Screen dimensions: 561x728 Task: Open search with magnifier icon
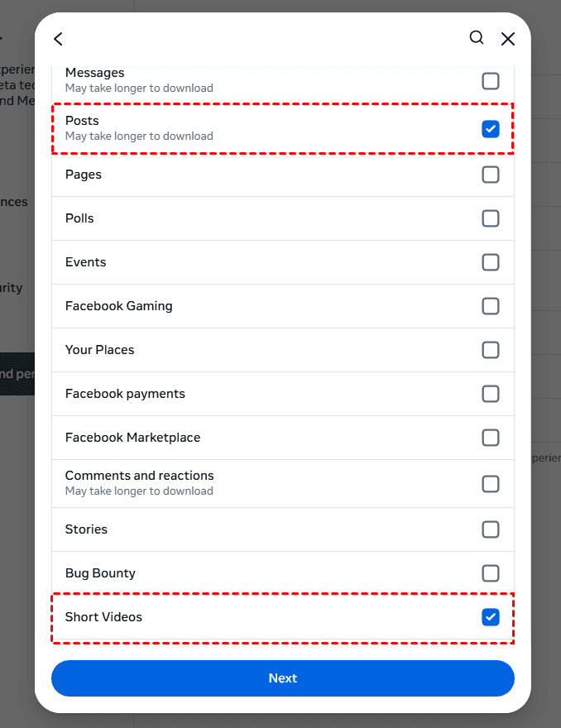(x=477, y=37)
